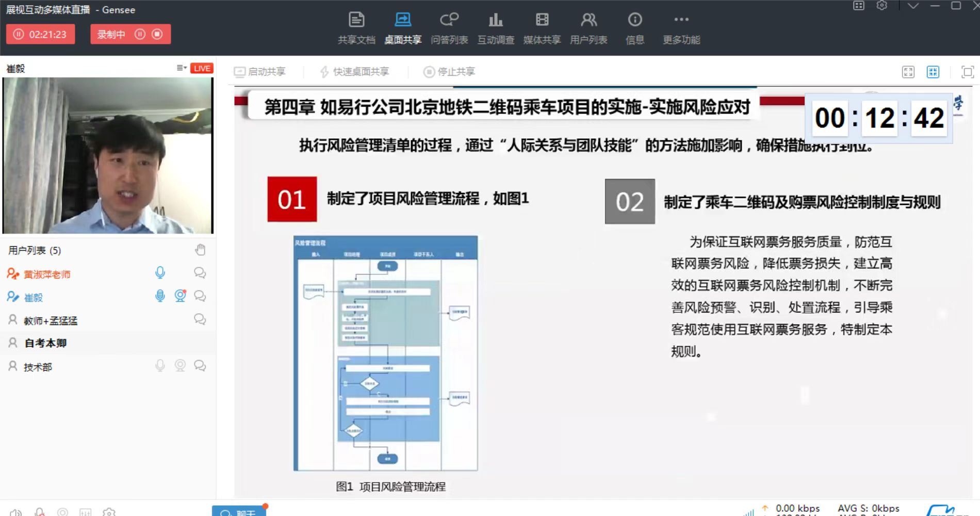
Task: Expand the title bar dropdown chevron
Action: [x=913, y=6]
